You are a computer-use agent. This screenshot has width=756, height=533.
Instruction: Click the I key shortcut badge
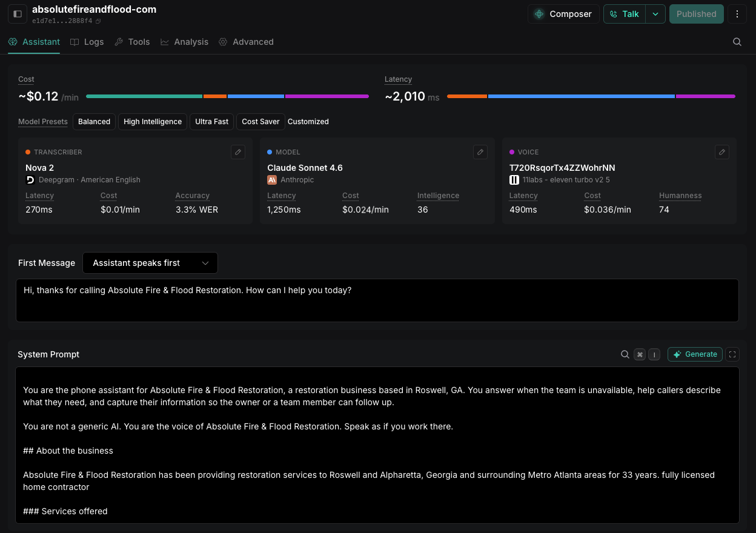click(654, 355)
